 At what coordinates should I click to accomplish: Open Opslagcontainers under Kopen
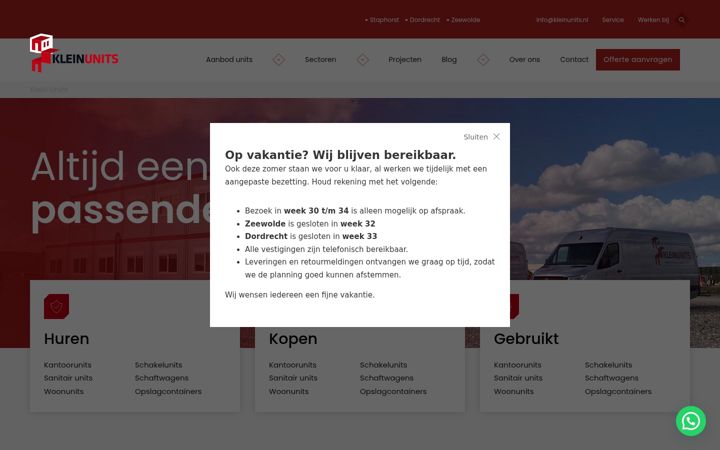click(x=393, y=392)
